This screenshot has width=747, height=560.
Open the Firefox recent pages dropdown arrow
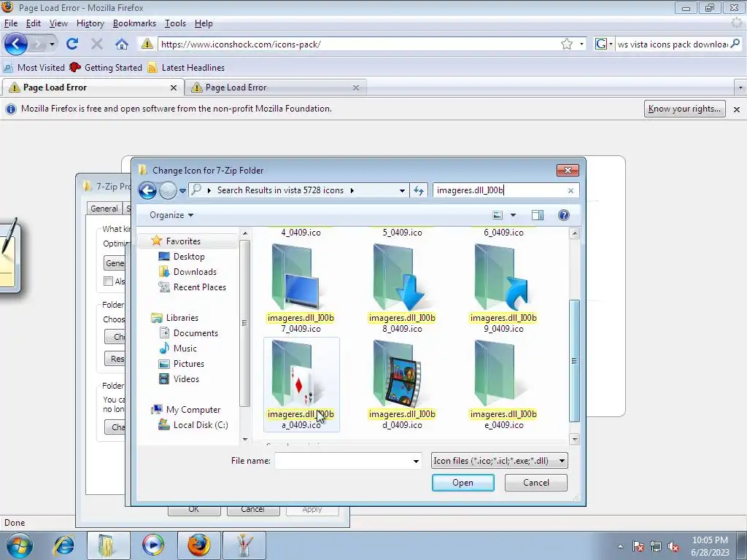pyautogui.click(x=52, y=44)
